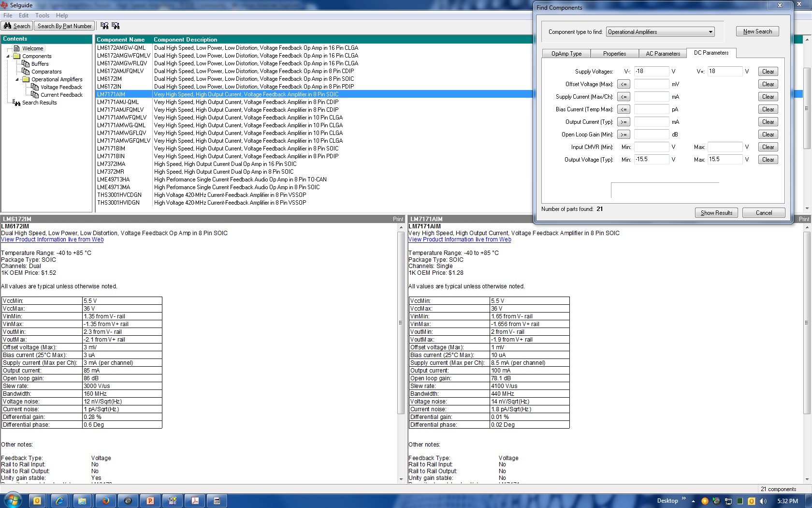Click the volume speaker tray icon
This screenshot has height=508, width=812.
point(763,501)
